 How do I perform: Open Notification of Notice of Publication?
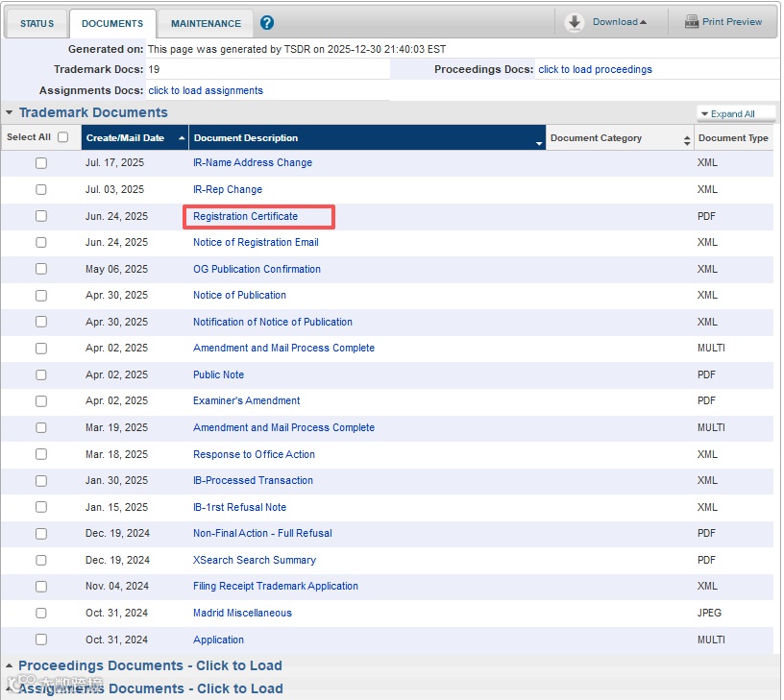point(273,322)
